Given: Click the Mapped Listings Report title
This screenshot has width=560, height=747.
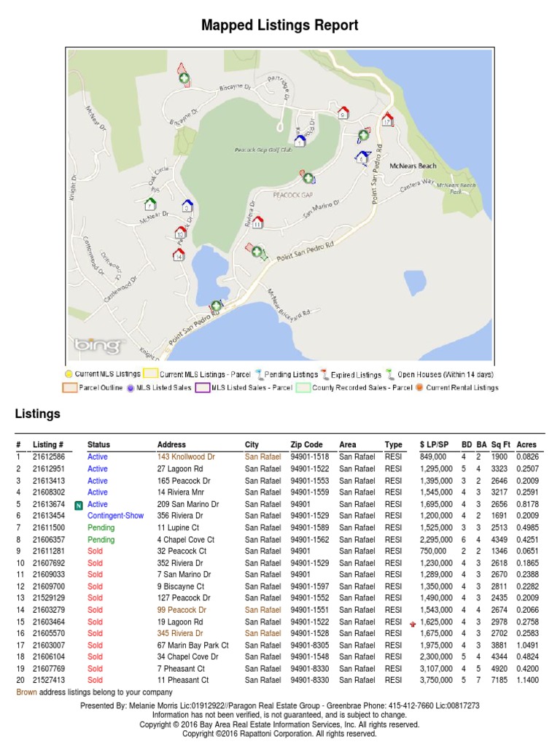Looking at the screenshot, I should (x=279, y=25).
